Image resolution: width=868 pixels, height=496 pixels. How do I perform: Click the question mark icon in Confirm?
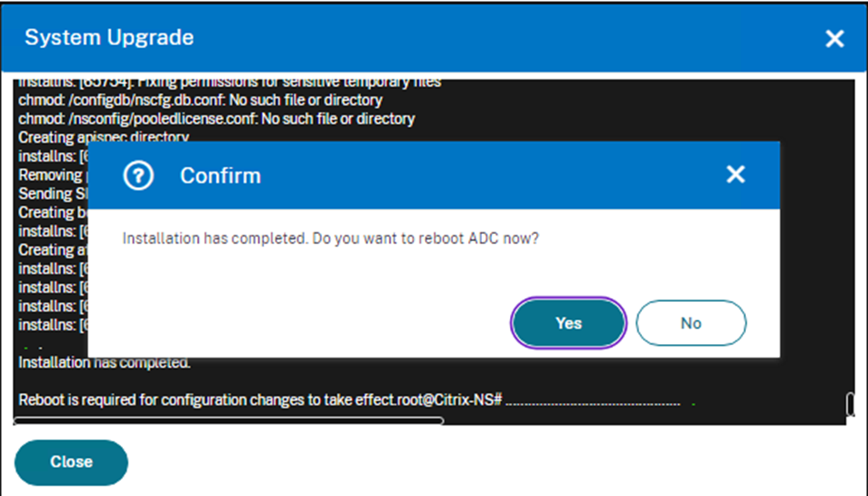point(137,175)
